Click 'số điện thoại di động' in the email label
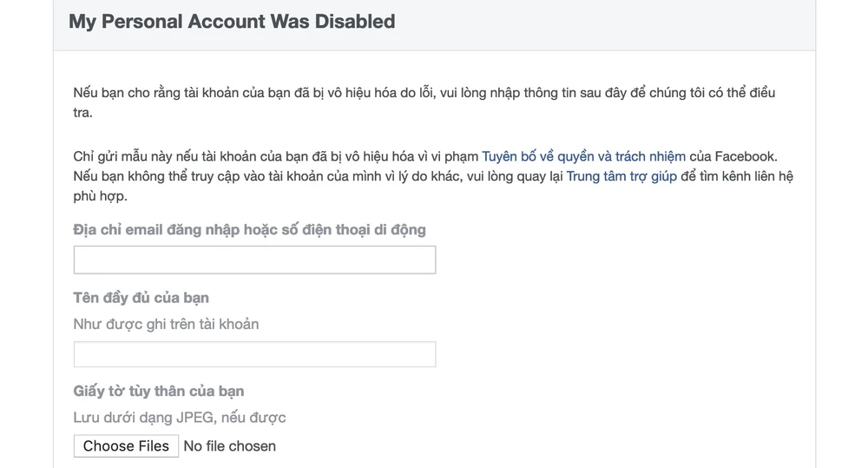 [x=354, y=230]
